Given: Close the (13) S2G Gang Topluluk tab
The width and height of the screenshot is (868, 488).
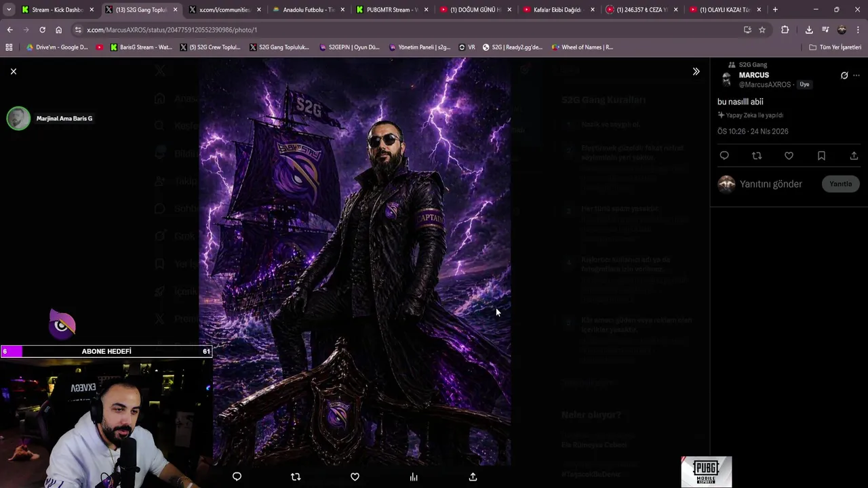Looking at the screenshot, I should click(175, 9).
